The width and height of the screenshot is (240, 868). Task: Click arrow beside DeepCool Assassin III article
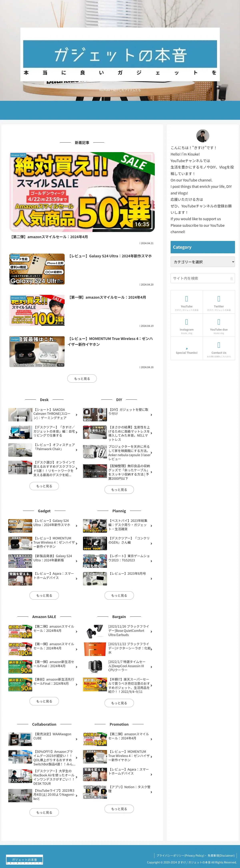pyautogui.click(x=151, y=667)
